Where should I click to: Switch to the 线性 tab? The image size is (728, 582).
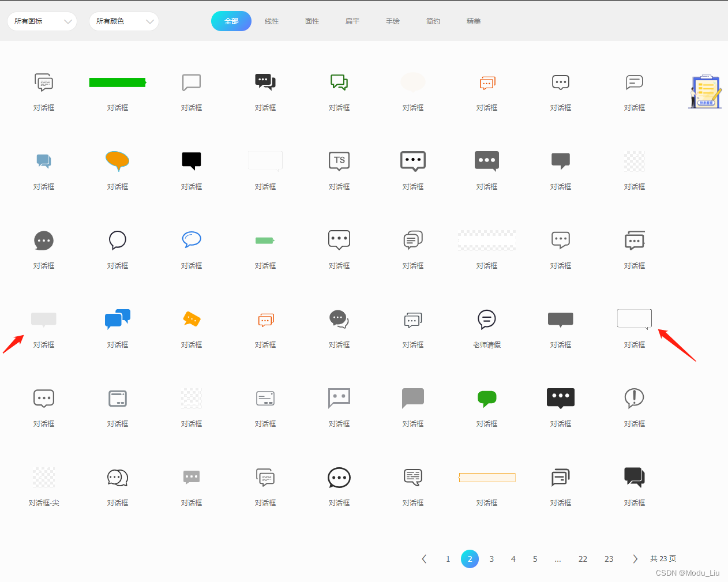point(272,21)
